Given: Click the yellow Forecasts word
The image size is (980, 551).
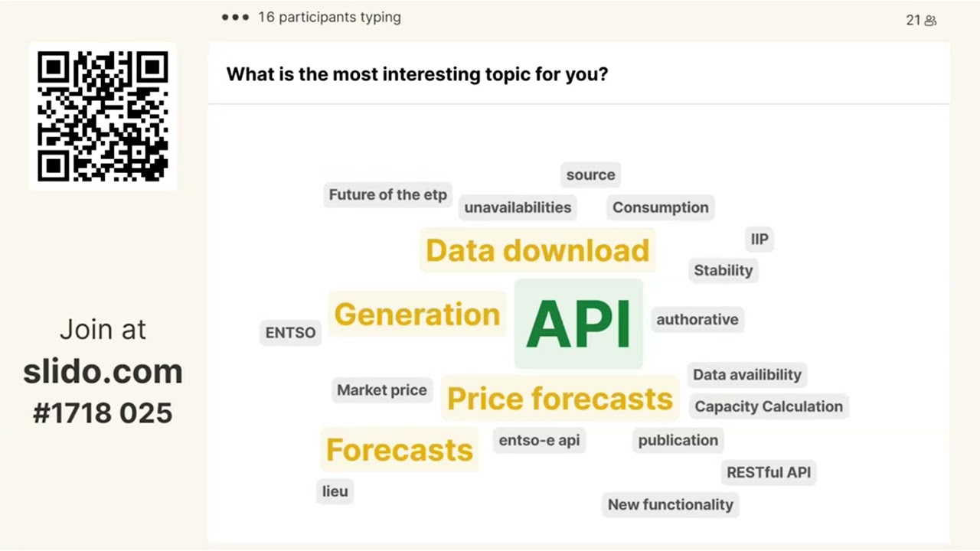Looking at the screenshot, I should point(400,449).
